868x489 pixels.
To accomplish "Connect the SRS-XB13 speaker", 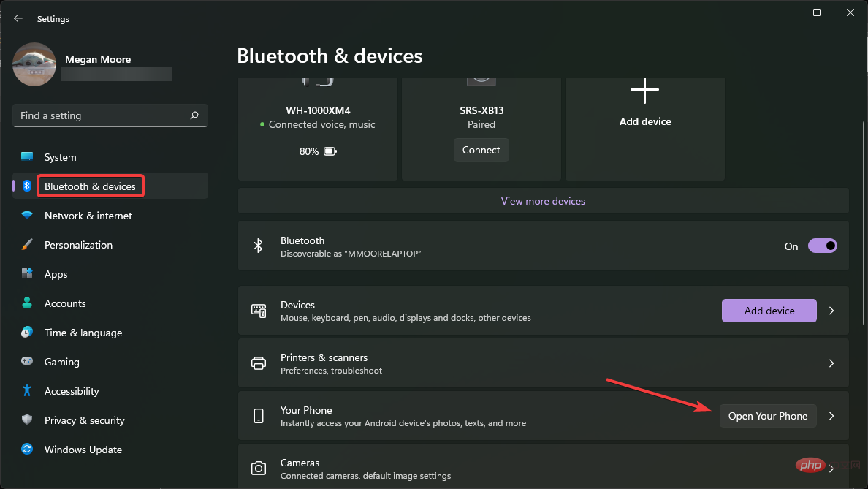I will 481,150.
